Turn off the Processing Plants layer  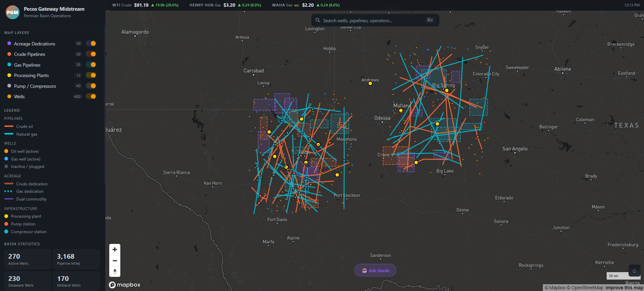pos(91,75)
